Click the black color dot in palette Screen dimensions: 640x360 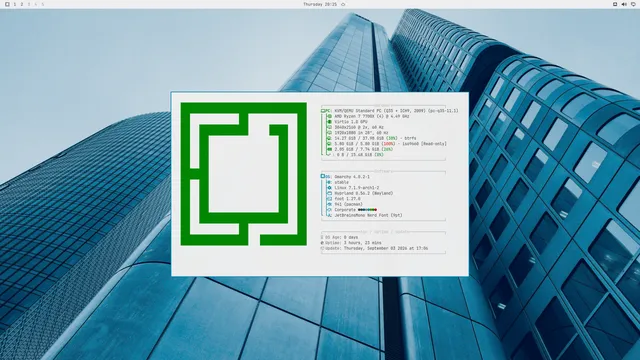(359, 210)
